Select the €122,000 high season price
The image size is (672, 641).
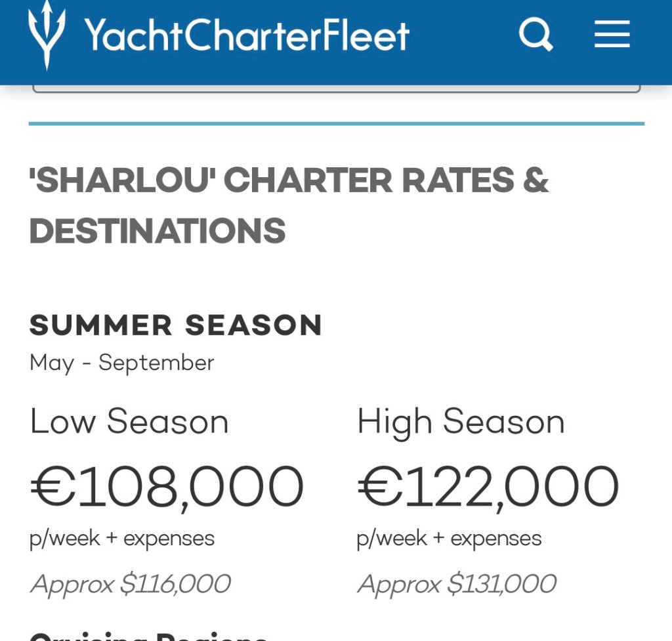488,487
